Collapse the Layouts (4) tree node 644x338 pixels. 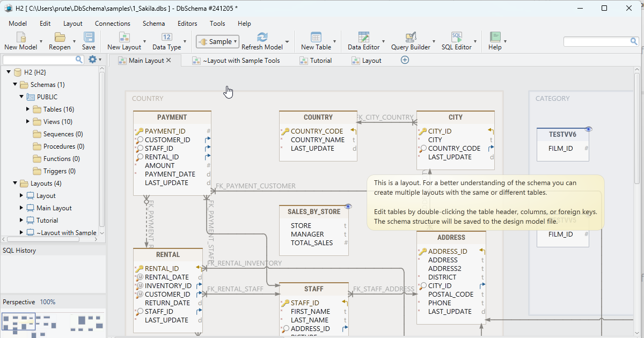[15, 183]
